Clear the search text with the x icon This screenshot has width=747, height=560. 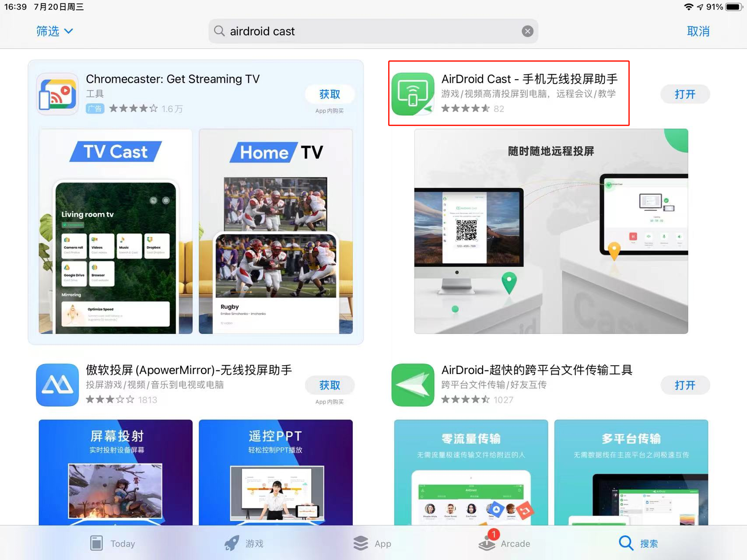coord(527,31)
